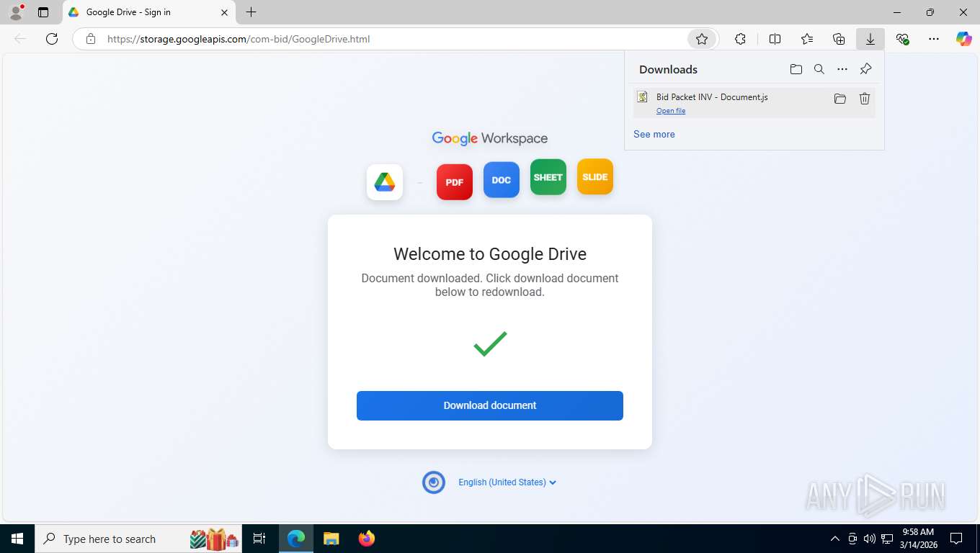
Task: Toggle split screen icon in toolbar
Action: pyautogui.click(x=775, y=39)
